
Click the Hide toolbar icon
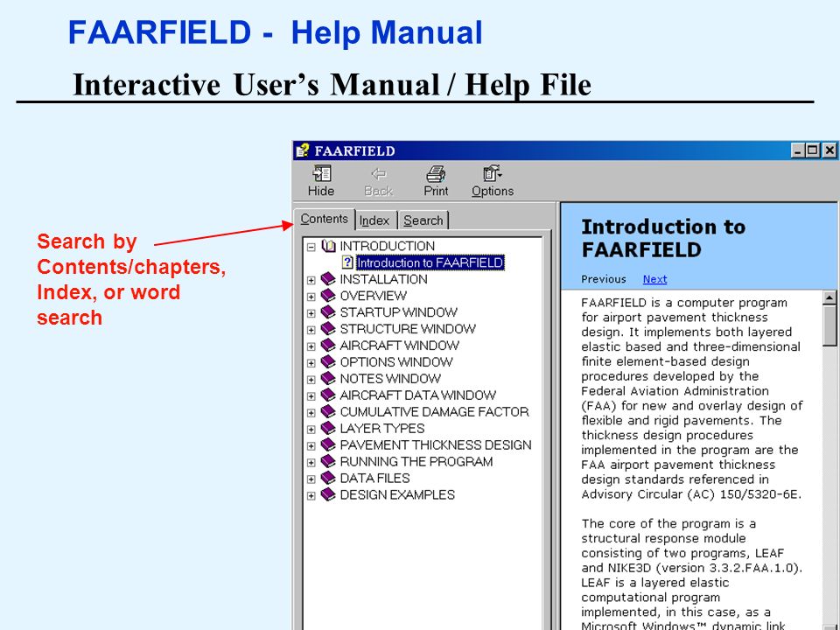321,173
